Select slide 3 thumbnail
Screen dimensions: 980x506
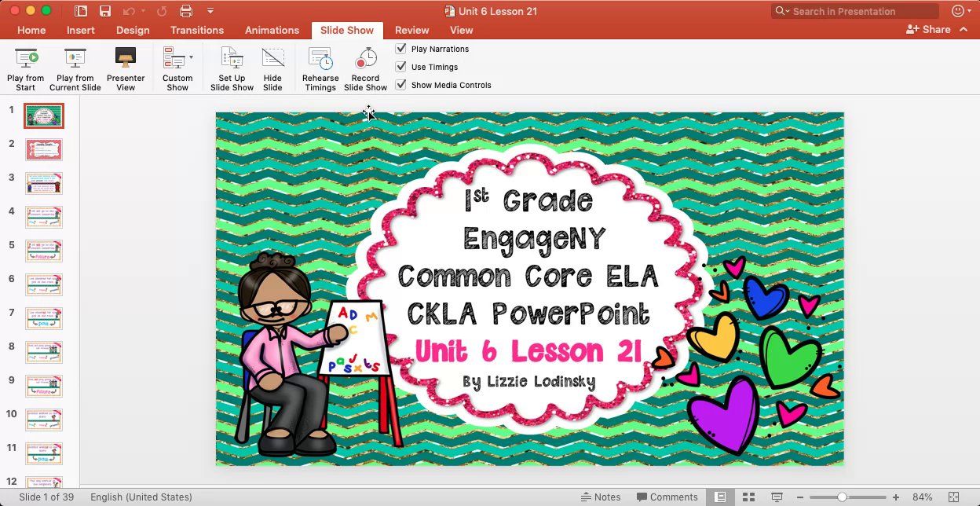tap(44, 184)
